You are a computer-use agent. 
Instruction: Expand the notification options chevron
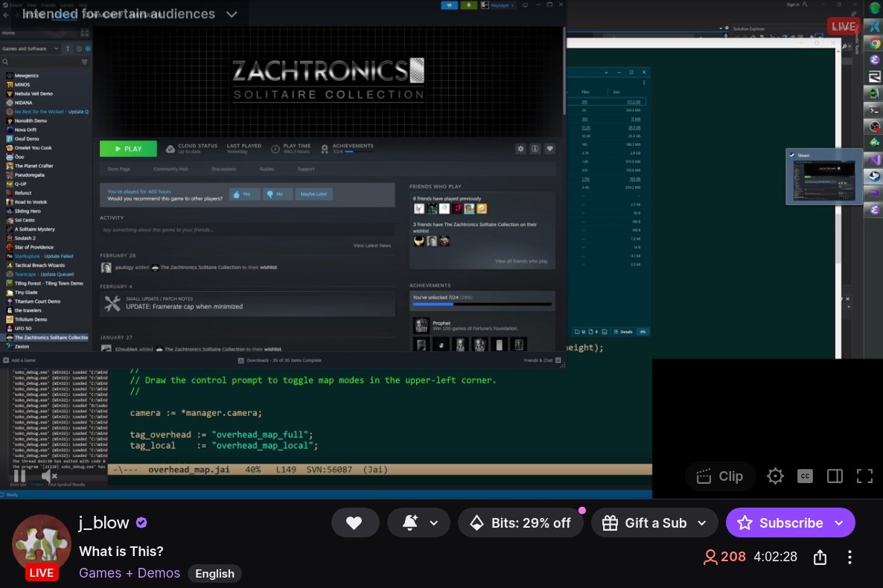(x=433, y=523)
